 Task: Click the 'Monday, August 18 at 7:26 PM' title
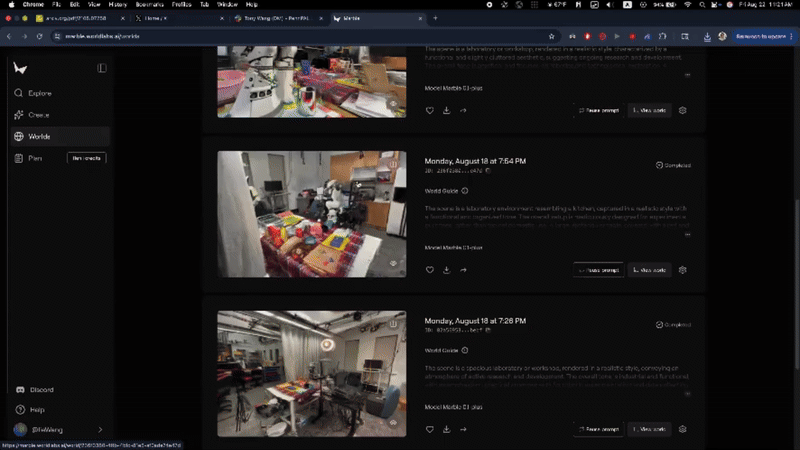click(x=475, y=321)
